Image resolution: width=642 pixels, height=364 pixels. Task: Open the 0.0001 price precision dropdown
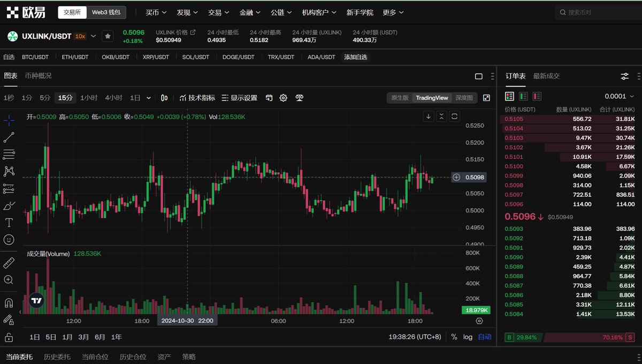pyautogui.click(x=619, y=96)
